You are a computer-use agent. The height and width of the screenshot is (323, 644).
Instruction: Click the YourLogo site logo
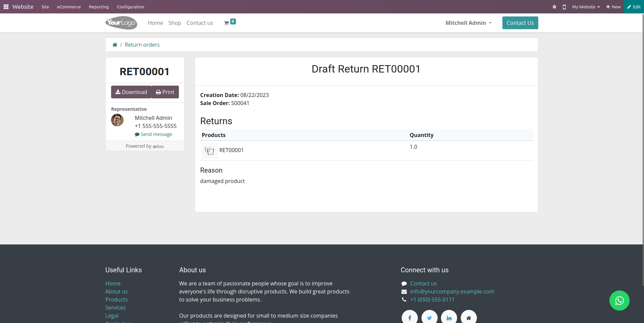[x=121, y=23]
